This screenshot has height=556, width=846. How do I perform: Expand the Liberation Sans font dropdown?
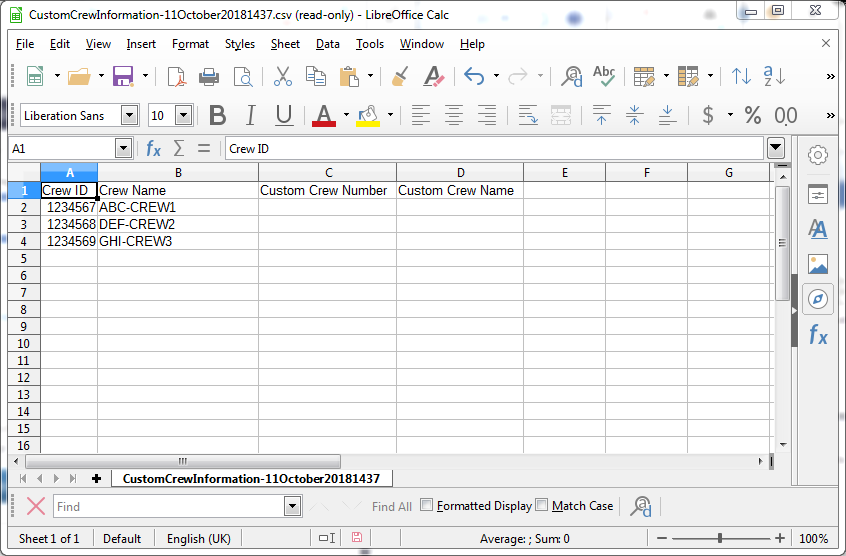click(129, 115)
